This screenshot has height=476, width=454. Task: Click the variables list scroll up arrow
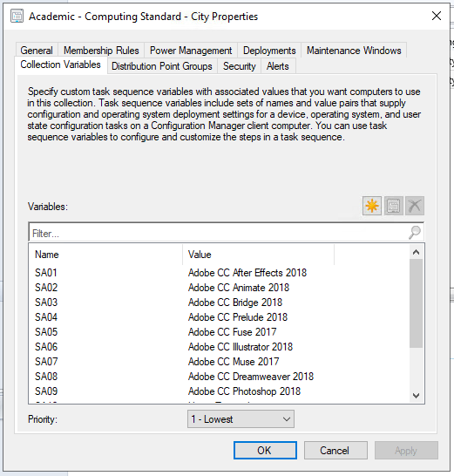tap(416, 252)
